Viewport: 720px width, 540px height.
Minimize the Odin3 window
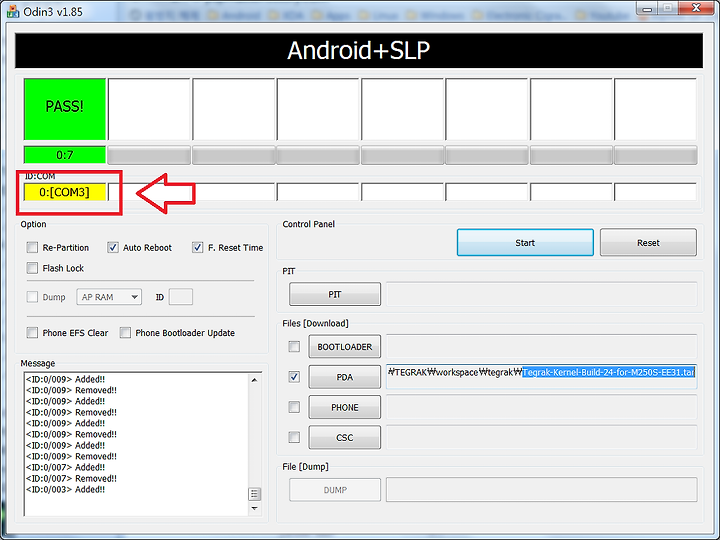(647, 8)
